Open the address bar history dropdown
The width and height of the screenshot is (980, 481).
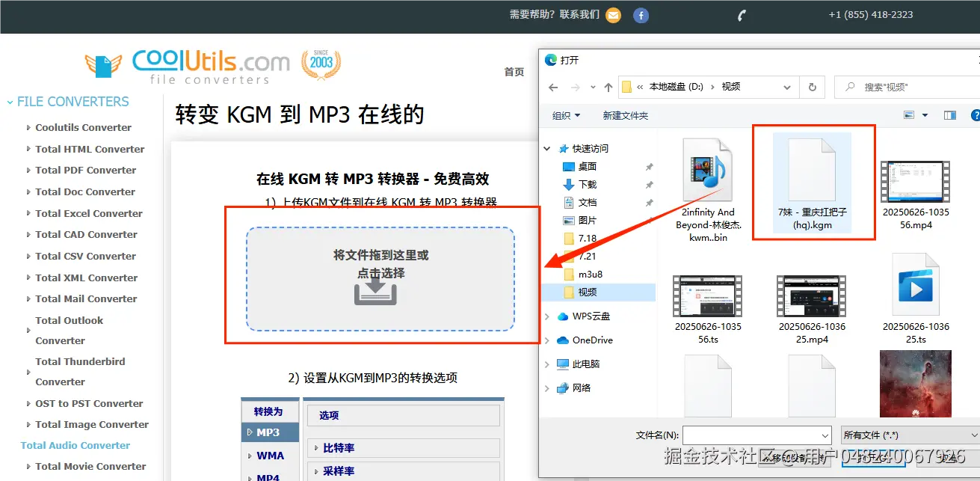point(787,88)
